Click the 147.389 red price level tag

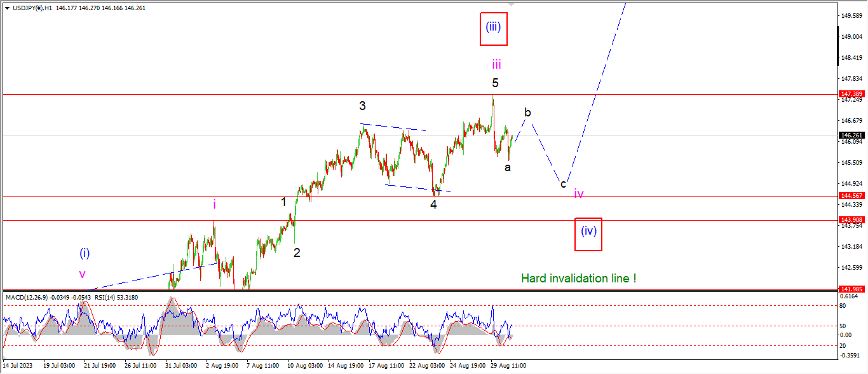(850, 93)
